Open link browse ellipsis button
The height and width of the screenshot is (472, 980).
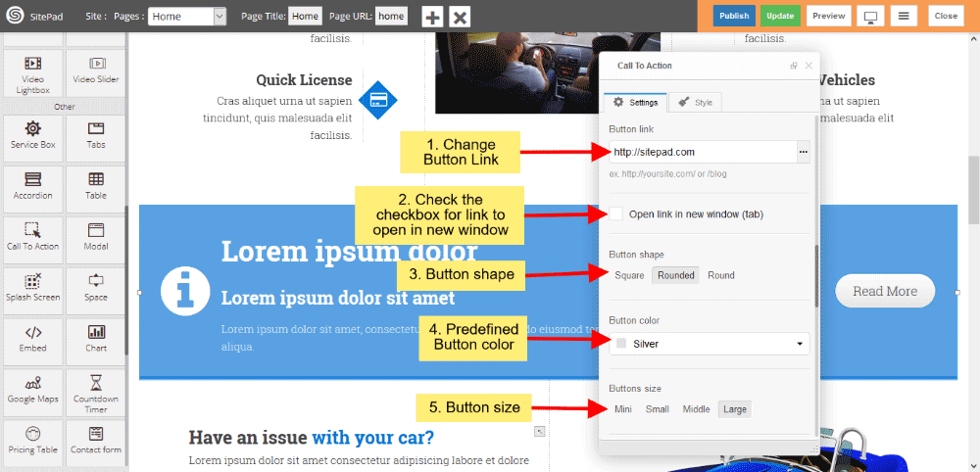point(804,152)
